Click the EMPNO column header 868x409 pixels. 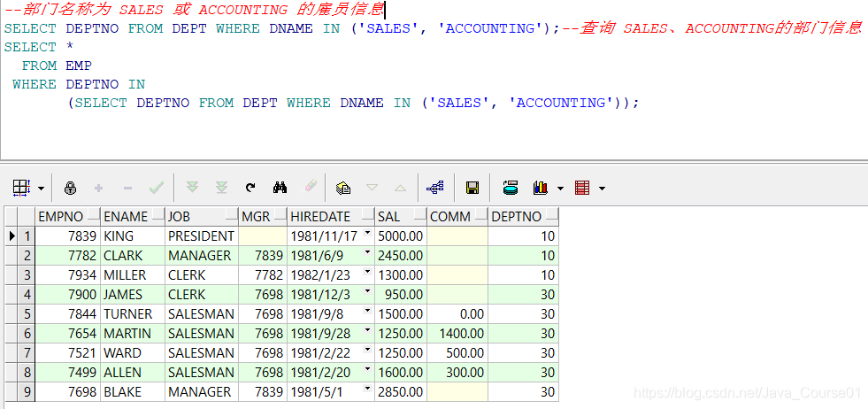tap(67, 217)
